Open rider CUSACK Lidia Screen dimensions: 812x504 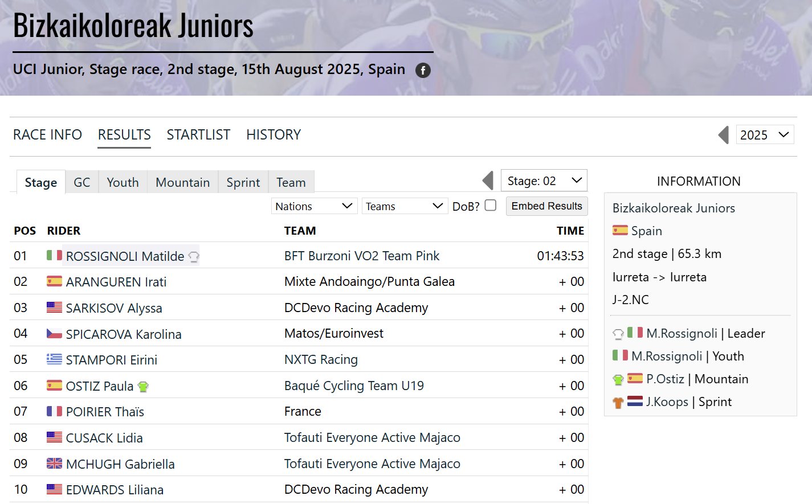(x=104, y=438)
